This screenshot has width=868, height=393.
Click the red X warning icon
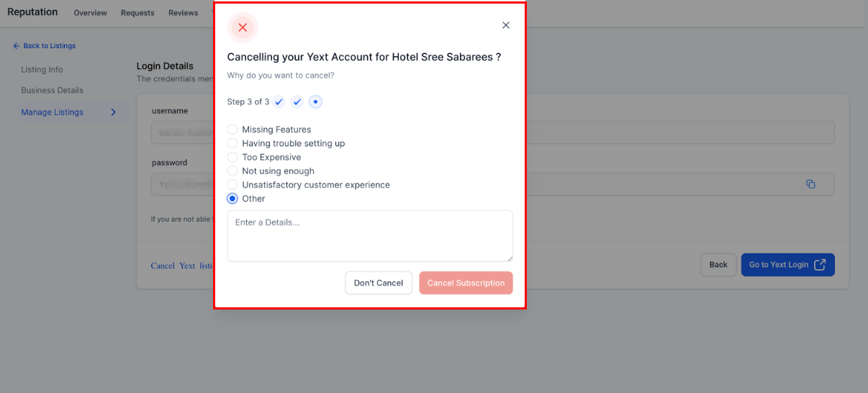click(x=243, y=27)
